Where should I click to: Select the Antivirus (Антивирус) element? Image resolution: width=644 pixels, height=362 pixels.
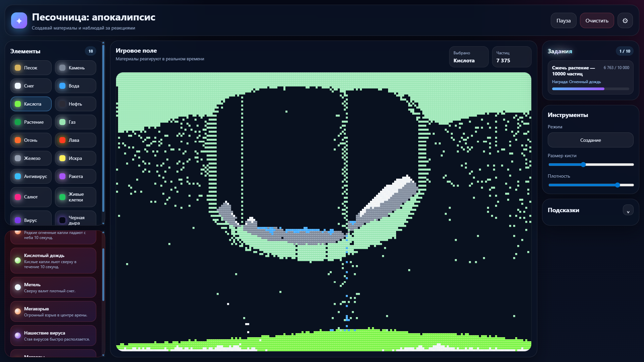tap(31, 176)
